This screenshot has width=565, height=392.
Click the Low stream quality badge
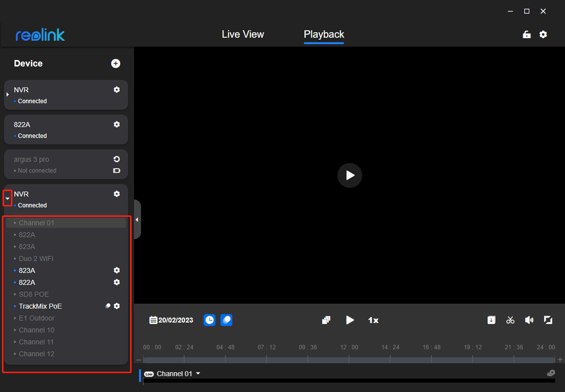[149, 374]
